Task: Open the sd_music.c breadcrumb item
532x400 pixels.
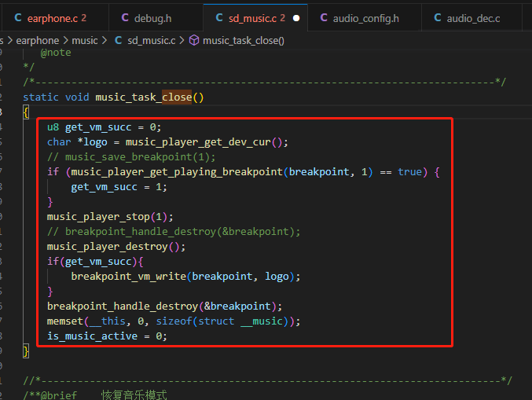Action: click(x=152, y=41)
